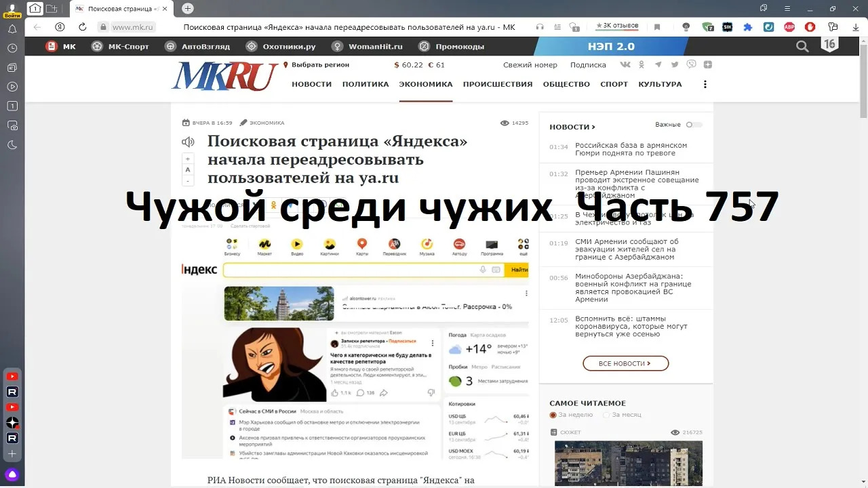868x488 pixels.
Task: Open the 'Подписка' link
Action: (588, 65)
